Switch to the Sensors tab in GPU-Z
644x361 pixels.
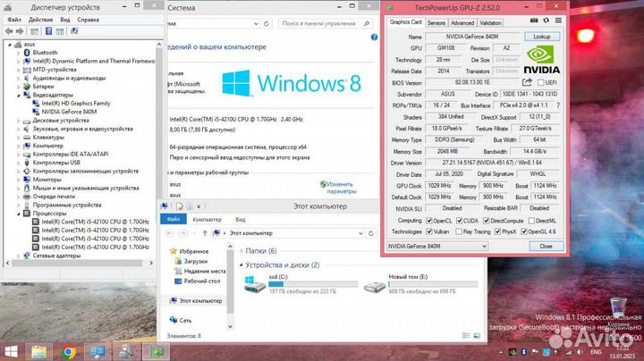436,23
